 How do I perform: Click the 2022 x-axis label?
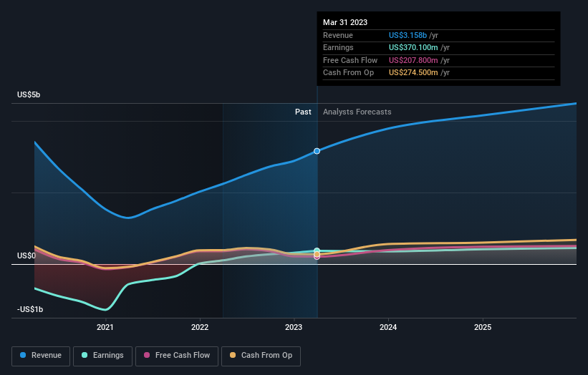(200, 327)
